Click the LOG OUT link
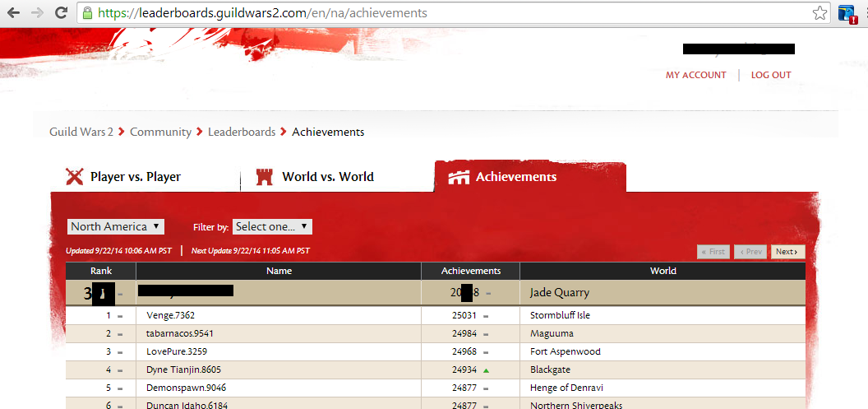868x409 pixels. (x=771, y=75)
